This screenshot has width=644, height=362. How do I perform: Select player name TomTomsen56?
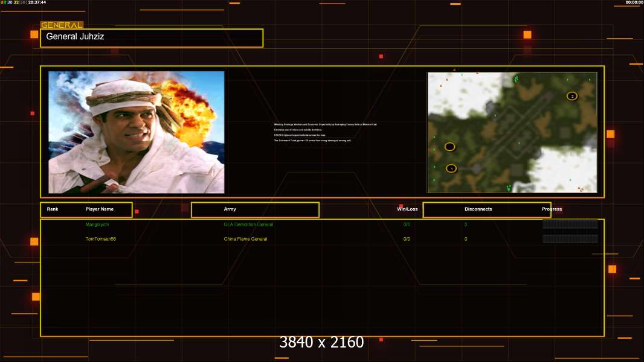(x=101, y=239)
